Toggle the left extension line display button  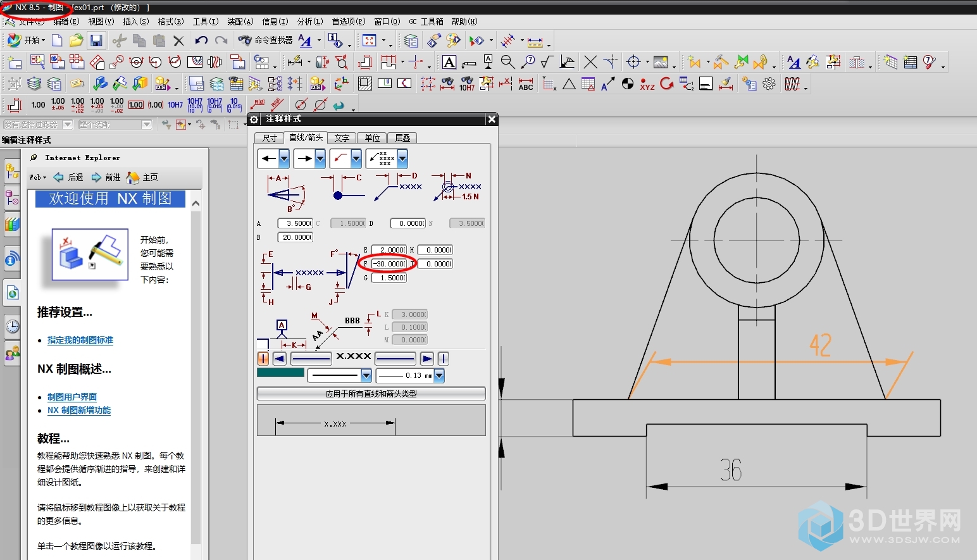click(263, 359)
